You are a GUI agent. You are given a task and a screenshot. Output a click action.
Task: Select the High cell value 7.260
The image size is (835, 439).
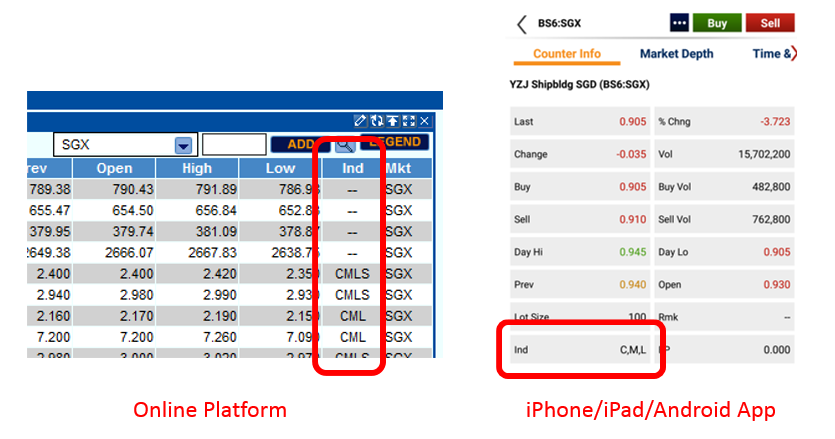pyautogui.click(x=219, y=337)
